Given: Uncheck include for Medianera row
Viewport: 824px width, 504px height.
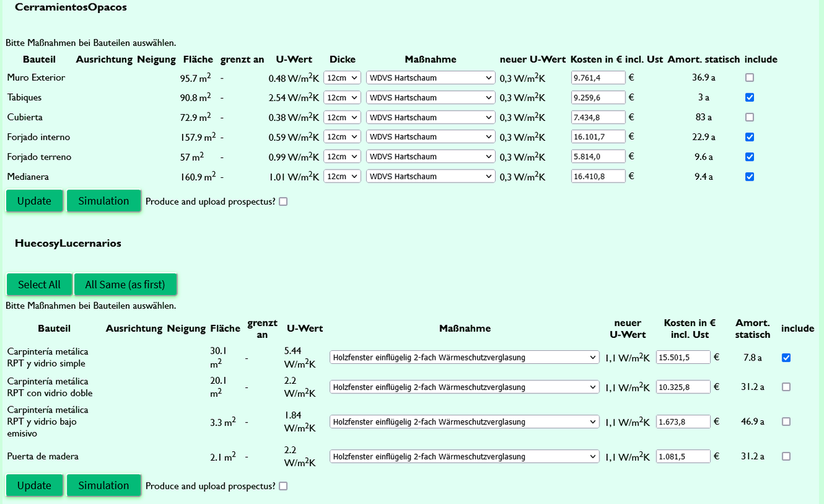Looking at the screenshot, I should [x=750, y=176].
